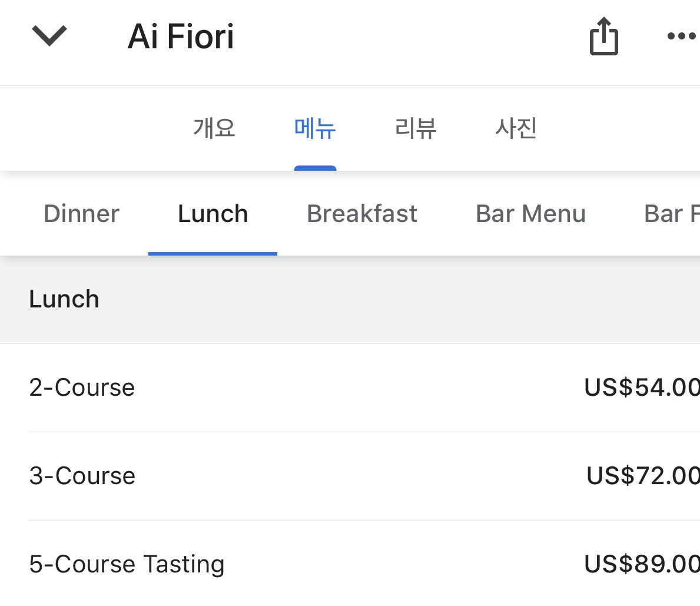Select the 메뉴 tab

click(315, 128)
